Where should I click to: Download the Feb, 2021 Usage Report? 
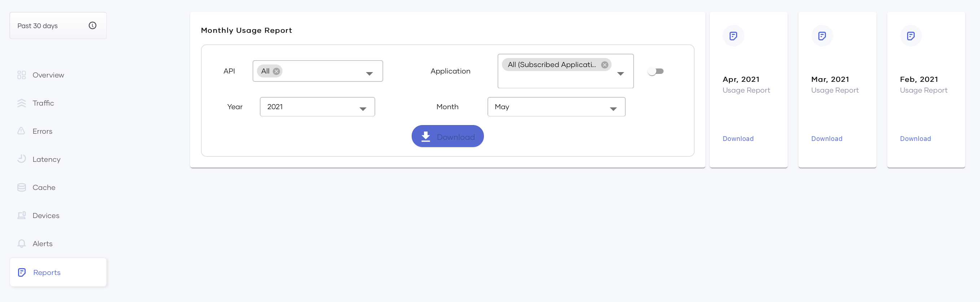point(915,139)
